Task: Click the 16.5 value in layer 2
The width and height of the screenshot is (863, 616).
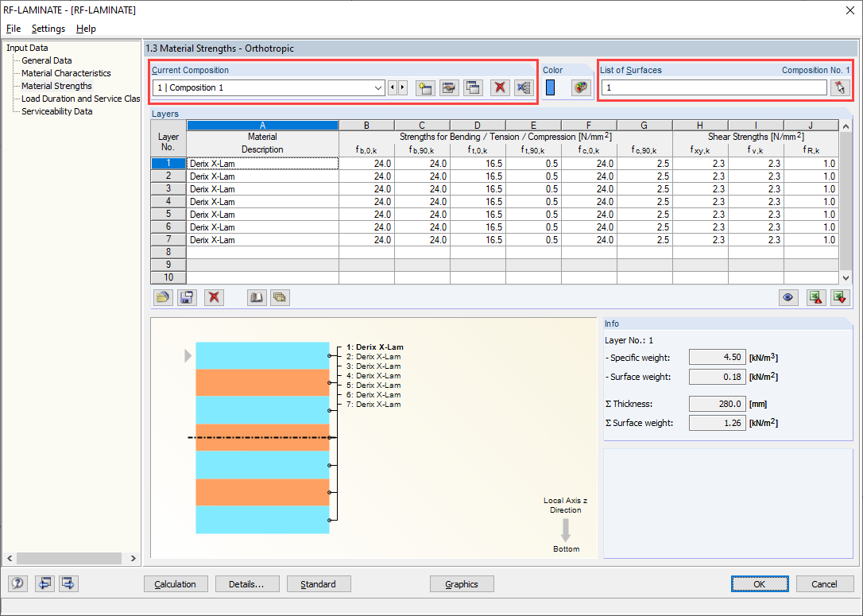Action: (x=478, y=176)
